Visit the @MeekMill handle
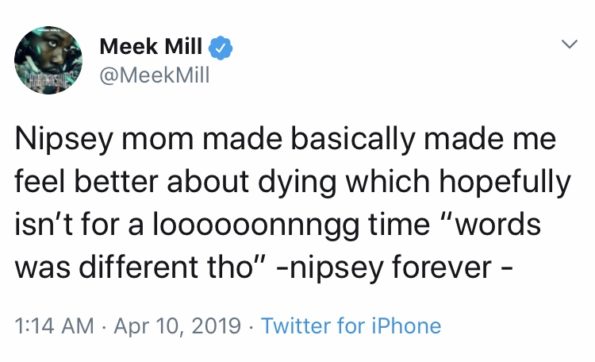The image size is (595, 362). [x=154, y=76]
